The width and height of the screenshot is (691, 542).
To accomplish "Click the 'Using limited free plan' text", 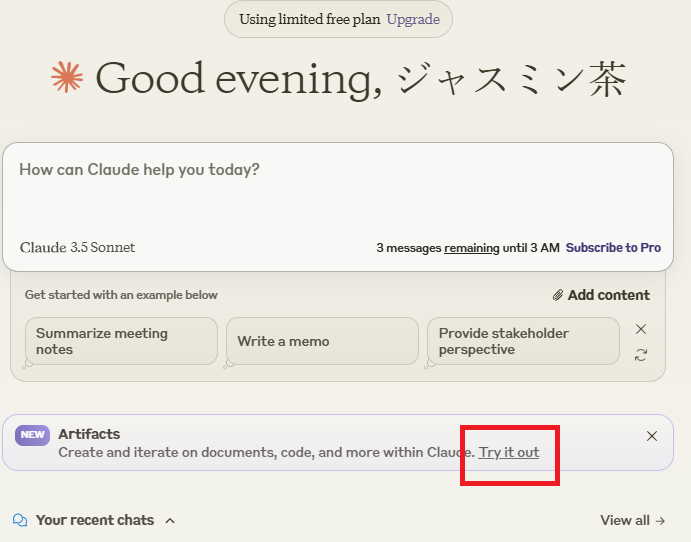I will click(x=310, y=19).
